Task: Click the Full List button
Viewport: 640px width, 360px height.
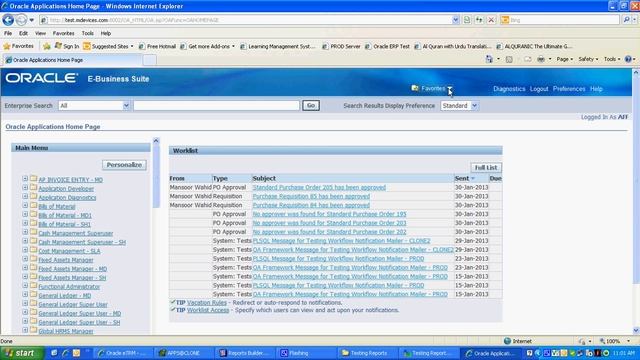Action: point(486,167)
